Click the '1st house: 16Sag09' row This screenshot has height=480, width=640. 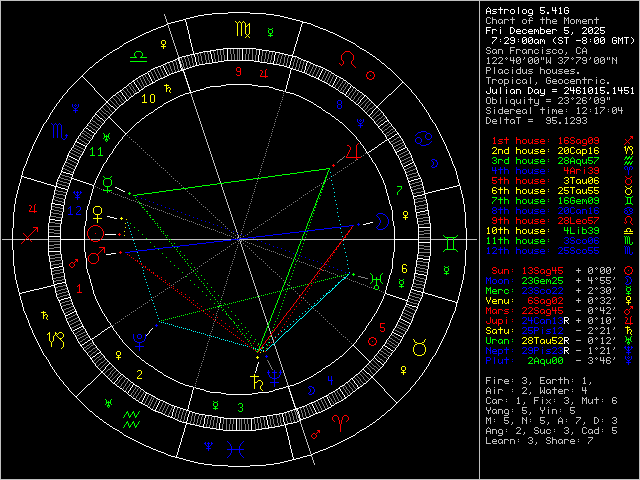click(545, 141)
